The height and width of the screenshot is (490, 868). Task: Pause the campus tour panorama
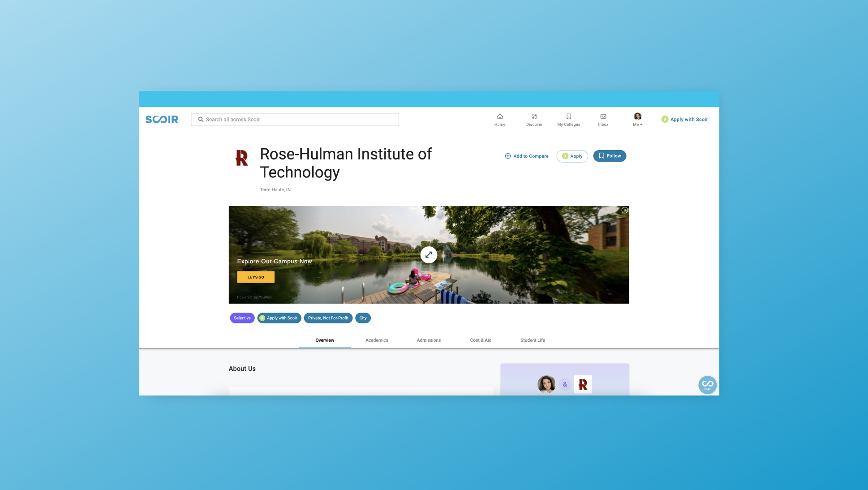tap(624, 210)
